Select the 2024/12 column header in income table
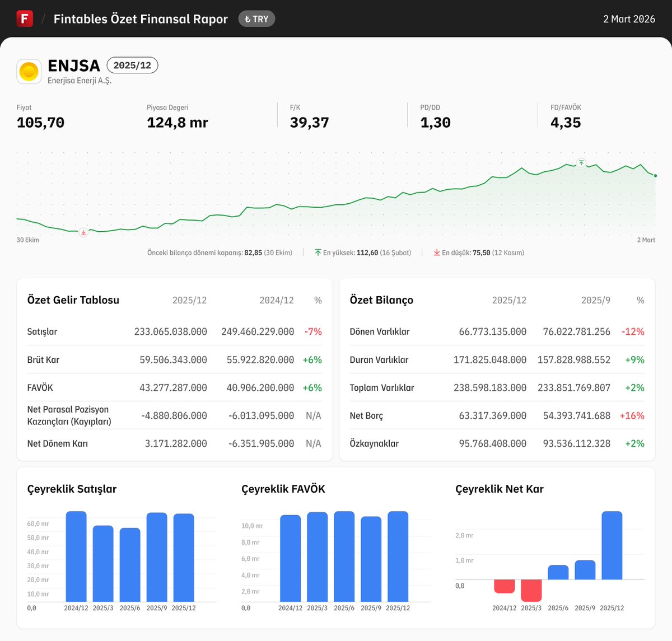The height and width of the screenshot is (641, 672). (277, 300)
